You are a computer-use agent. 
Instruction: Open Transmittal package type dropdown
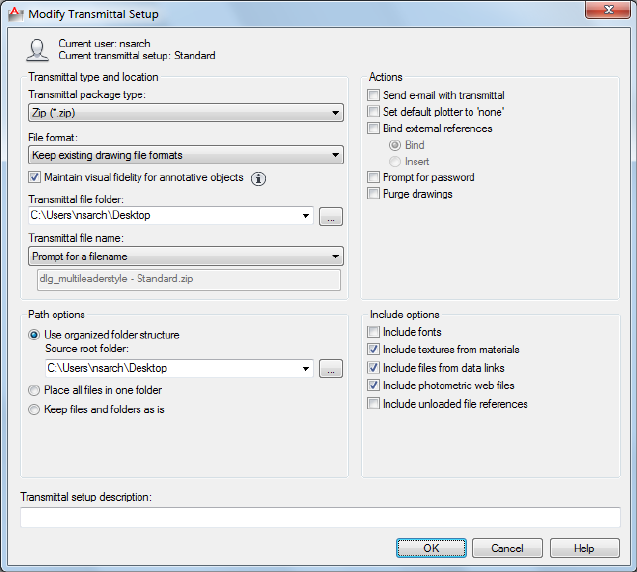coord(186,114)
